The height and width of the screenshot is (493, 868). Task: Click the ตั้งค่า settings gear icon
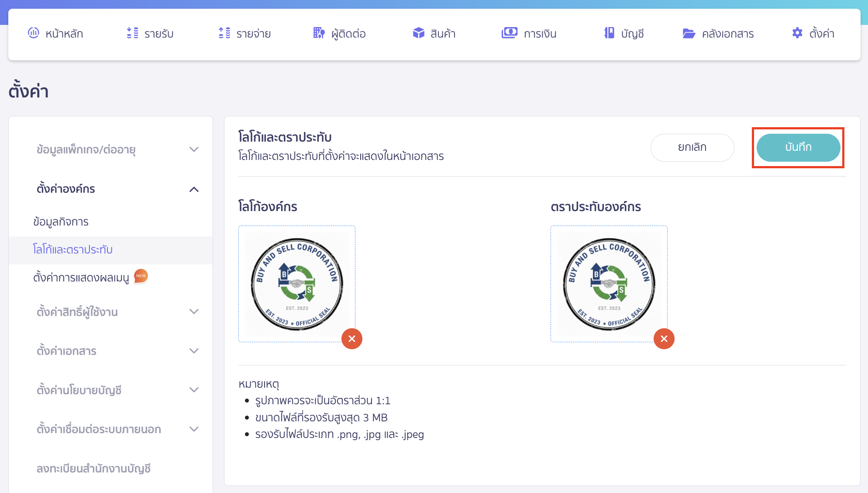click(x=797, y=33)
